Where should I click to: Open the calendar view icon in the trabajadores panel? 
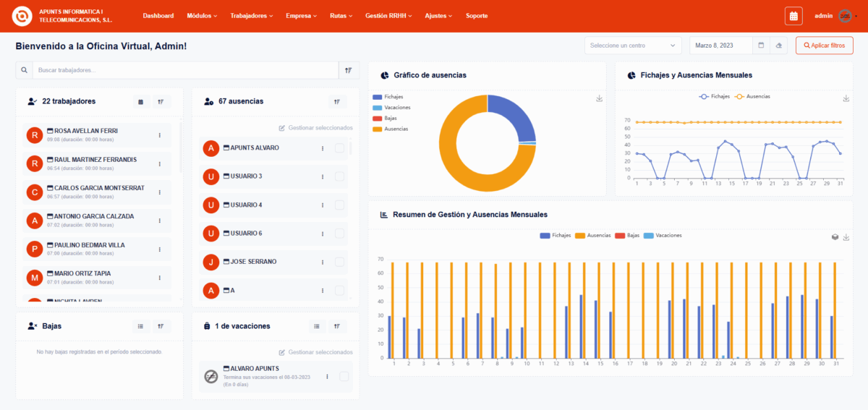(141, 102)
